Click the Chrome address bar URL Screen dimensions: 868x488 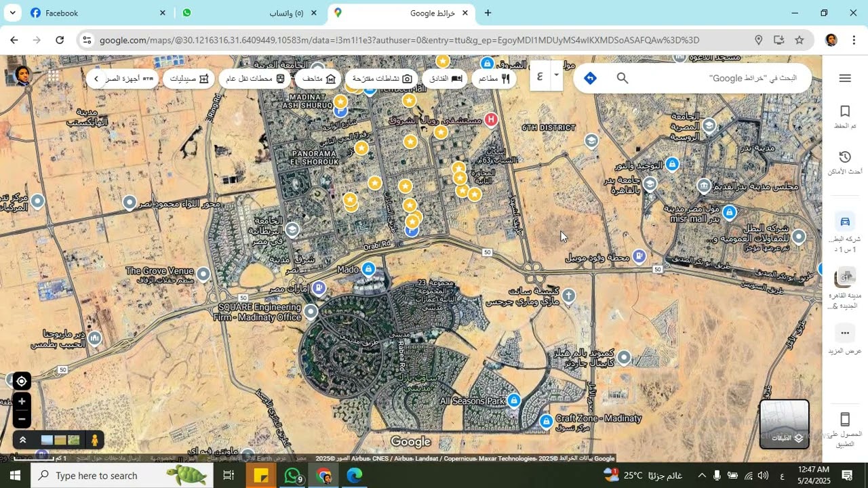[x=399, y=40]
